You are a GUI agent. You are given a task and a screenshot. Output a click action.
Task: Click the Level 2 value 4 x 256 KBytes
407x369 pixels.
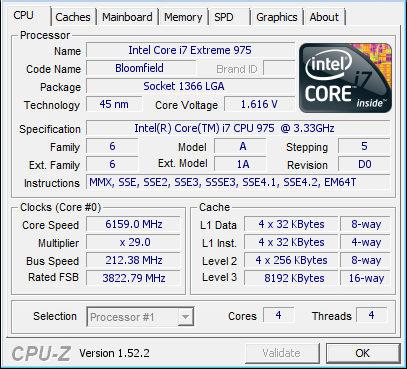coord(291,260)
